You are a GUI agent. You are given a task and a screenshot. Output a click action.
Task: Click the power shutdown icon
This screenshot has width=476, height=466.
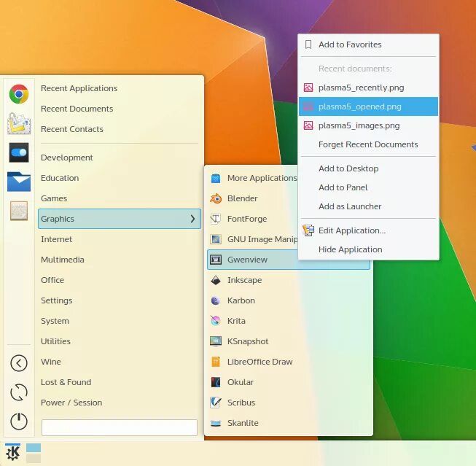tap(19, 422)
